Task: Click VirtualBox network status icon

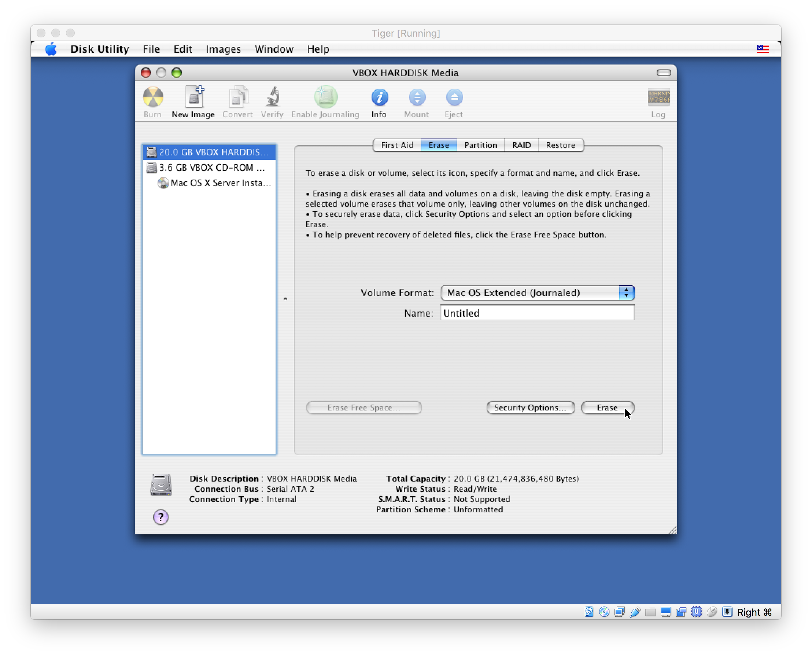Action: 619,612
